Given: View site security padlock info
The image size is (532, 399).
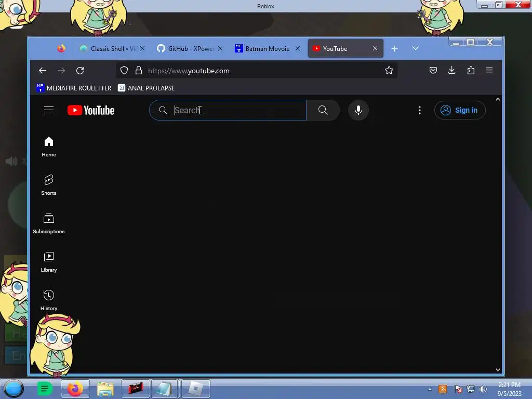Looking at the screenshot, I should tap(138, 70).
